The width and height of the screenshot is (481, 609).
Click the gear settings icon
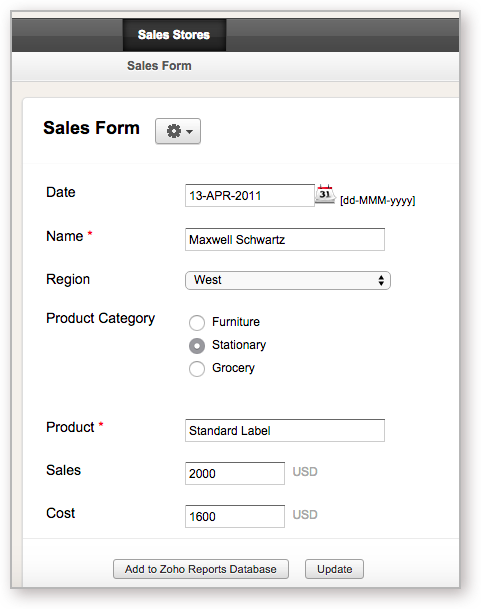tap(174, 131)
